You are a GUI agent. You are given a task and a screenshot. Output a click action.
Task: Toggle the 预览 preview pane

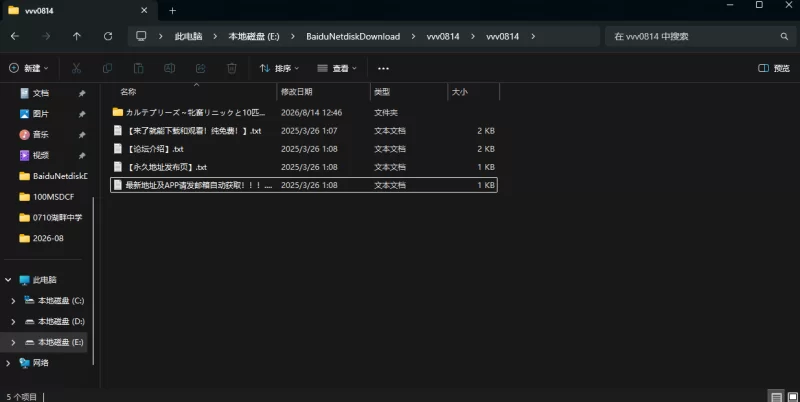click(x=774, y=68)
